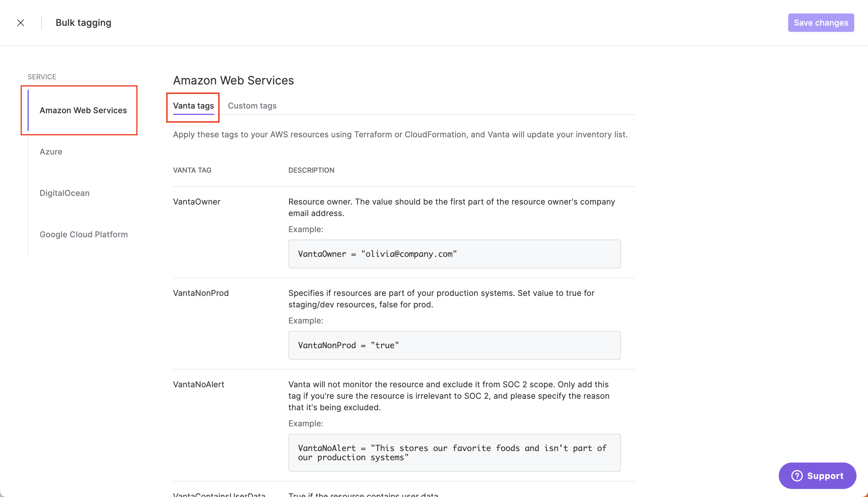Select DigitalOcean service
868x497 pixels.
[65, 193]
